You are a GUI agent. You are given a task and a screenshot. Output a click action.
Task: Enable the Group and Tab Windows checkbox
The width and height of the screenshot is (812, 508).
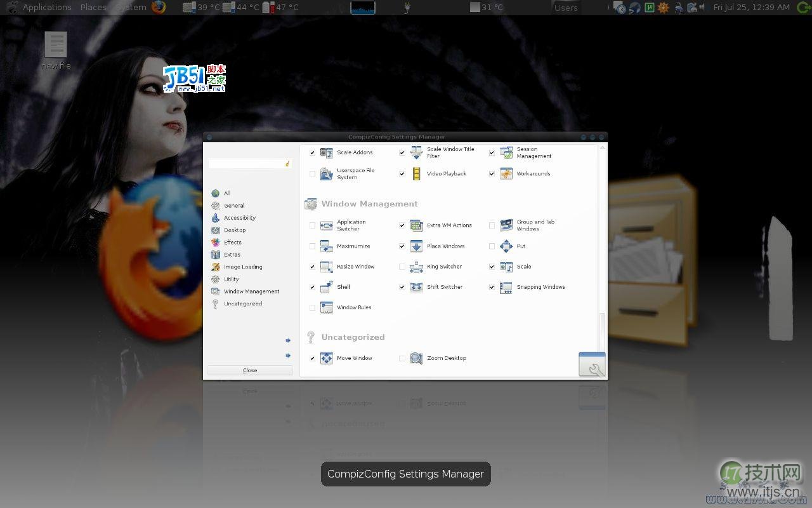tap(492, 225)
